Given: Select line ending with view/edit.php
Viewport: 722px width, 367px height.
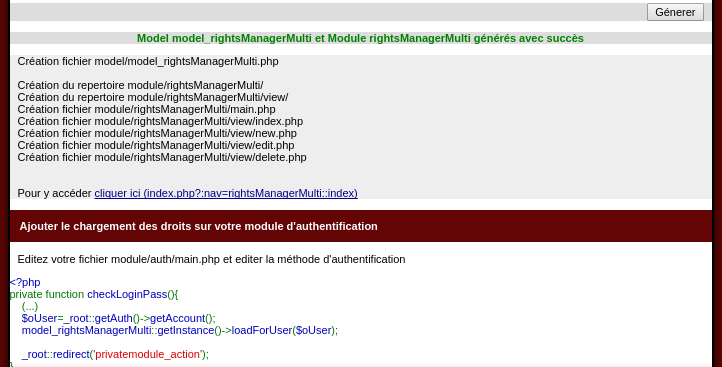Looking at the screenshot, I should pos(156,145).
